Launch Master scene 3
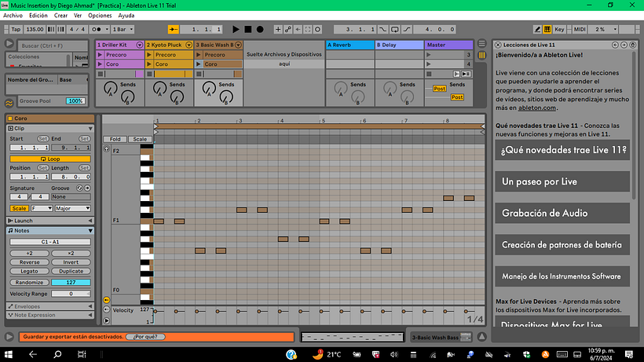 coord(428,55)
